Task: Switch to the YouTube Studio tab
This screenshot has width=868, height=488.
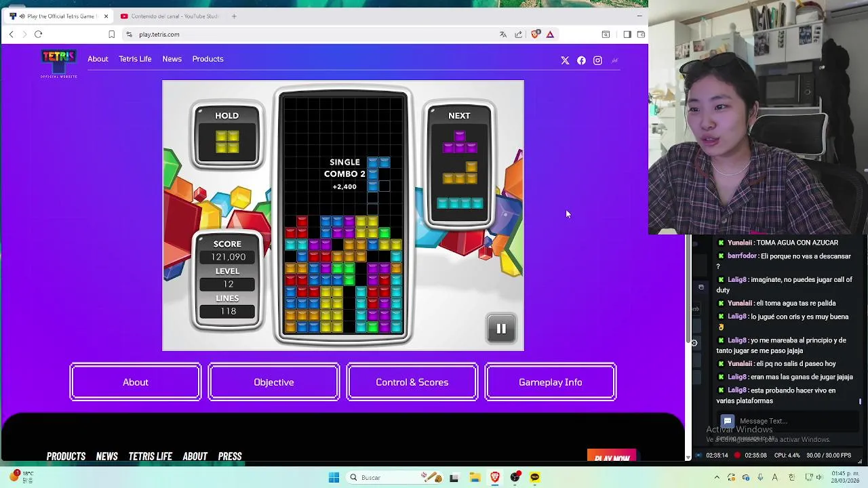Action: (170, 16)
